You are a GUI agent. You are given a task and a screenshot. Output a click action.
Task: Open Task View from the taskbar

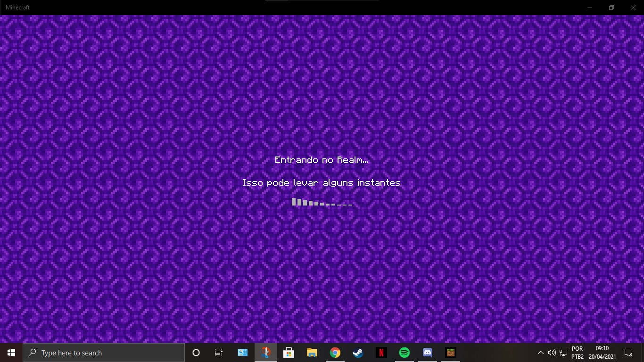coord(219,353)
